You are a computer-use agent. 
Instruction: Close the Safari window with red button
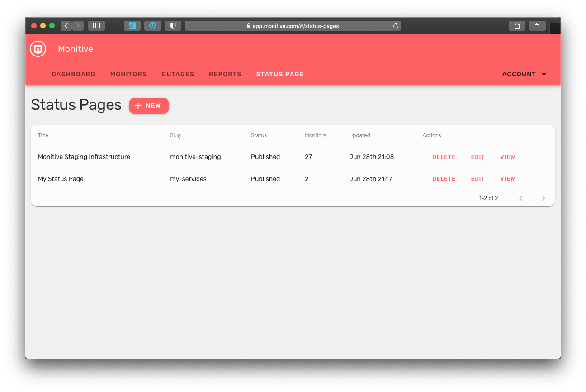[34, 26]
